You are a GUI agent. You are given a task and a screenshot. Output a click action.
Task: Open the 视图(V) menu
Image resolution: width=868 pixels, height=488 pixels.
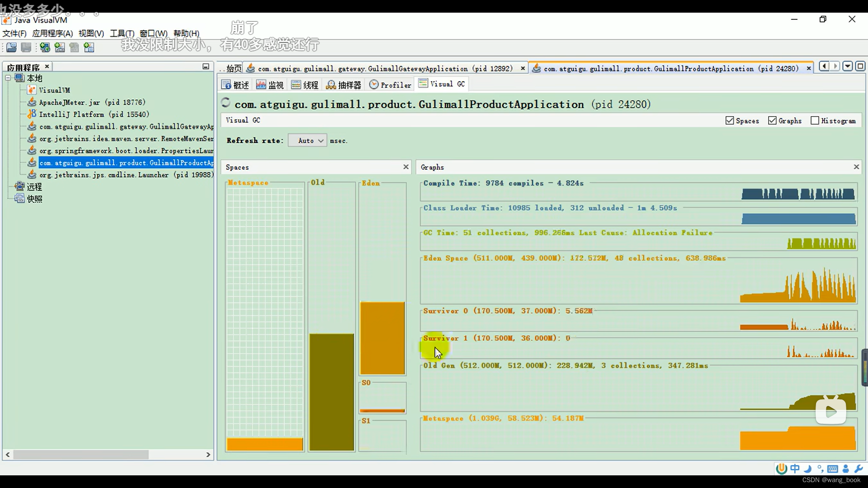[91, 33]
